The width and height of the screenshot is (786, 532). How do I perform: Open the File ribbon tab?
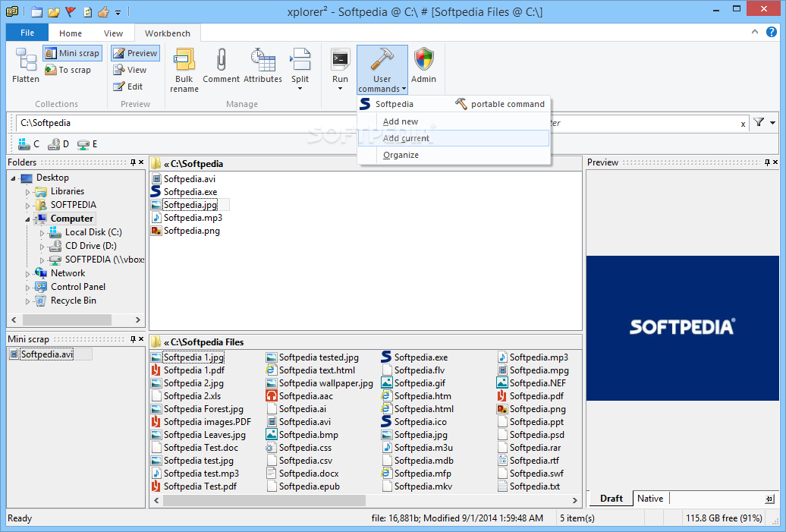pos(27,33)
